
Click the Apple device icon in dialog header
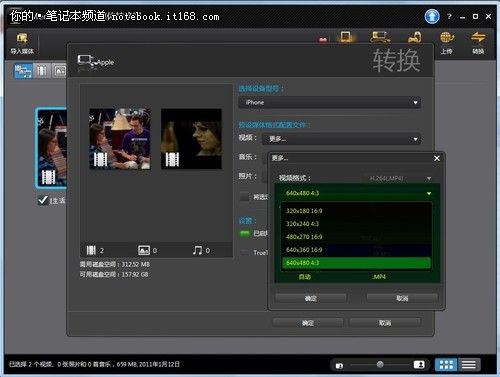pyautogui.click(x=86, y=62)
